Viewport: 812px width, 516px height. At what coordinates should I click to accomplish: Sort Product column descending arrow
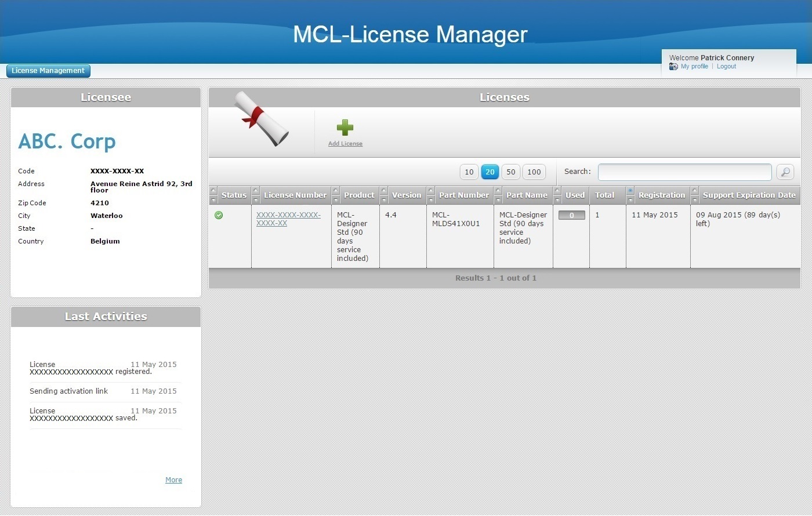pyautogui.click(x=336, y=200)
